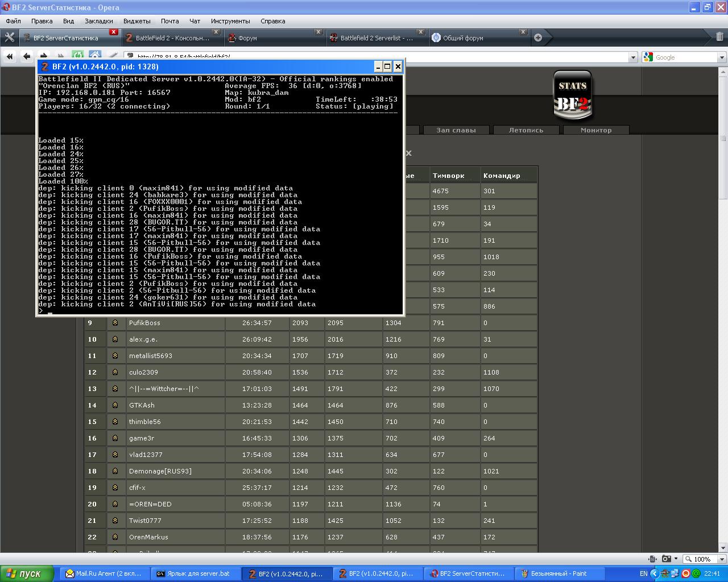Click the rank icon next to PufikBoss

115,322
